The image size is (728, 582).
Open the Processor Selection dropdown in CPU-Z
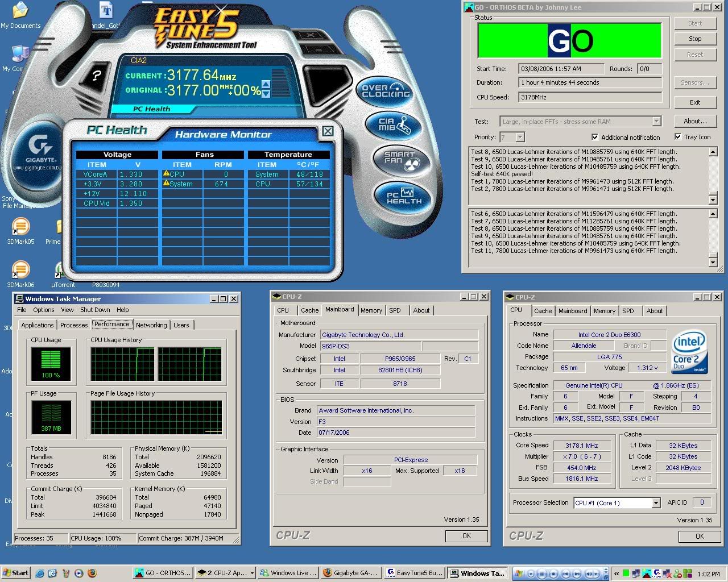(x=656, y=503)
